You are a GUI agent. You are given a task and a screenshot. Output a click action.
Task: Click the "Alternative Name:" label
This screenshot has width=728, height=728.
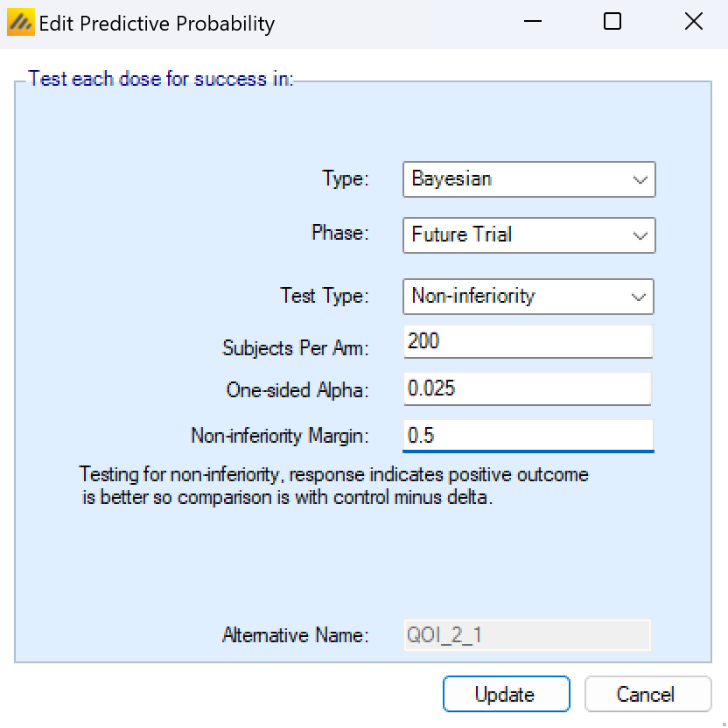pos(296,635)
